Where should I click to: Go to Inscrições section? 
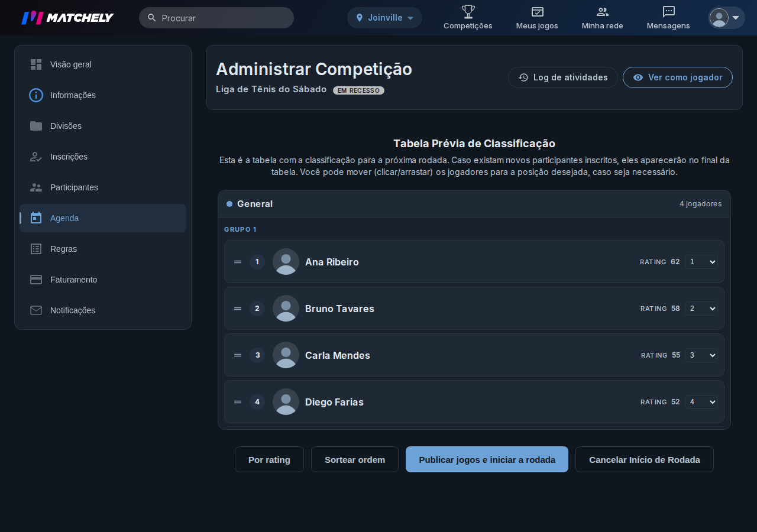103,157
